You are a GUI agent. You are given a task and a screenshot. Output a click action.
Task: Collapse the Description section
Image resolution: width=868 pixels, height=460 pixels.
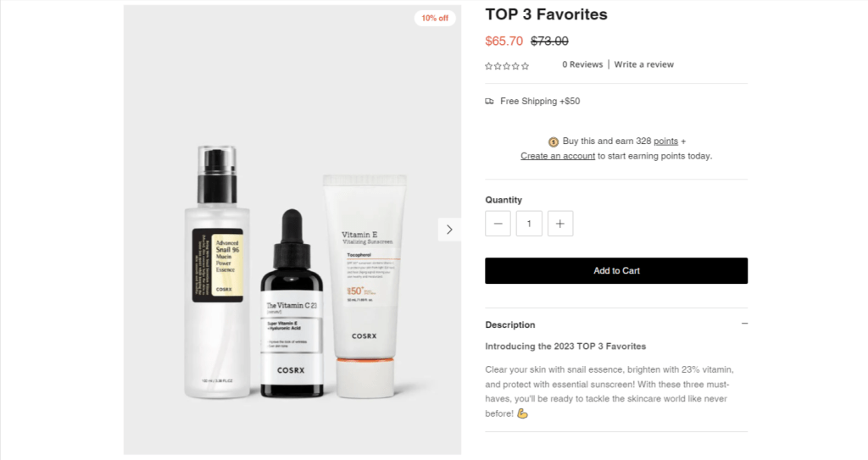pyautogui.click(x=744, y=324)
